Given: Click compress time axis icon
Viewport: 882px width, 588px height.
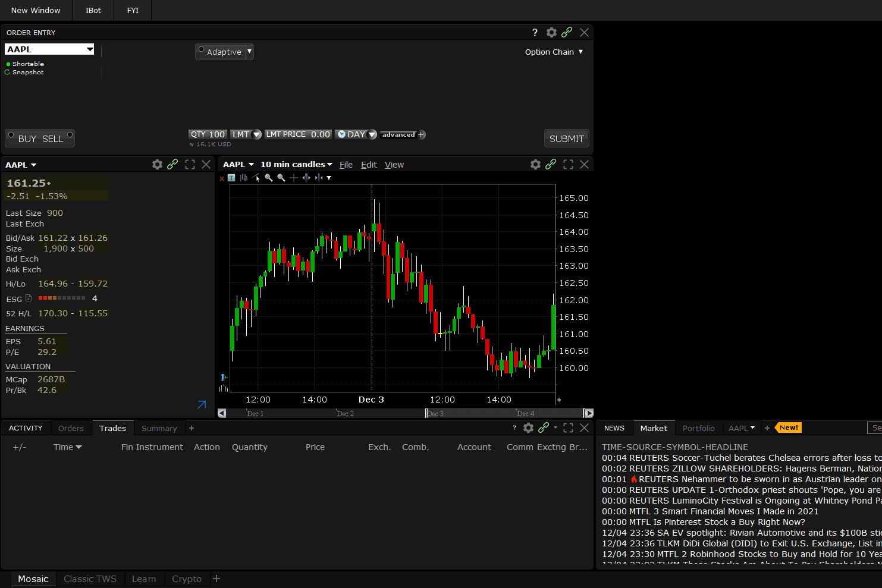Looking at the screenshot, I should [319, 178].
